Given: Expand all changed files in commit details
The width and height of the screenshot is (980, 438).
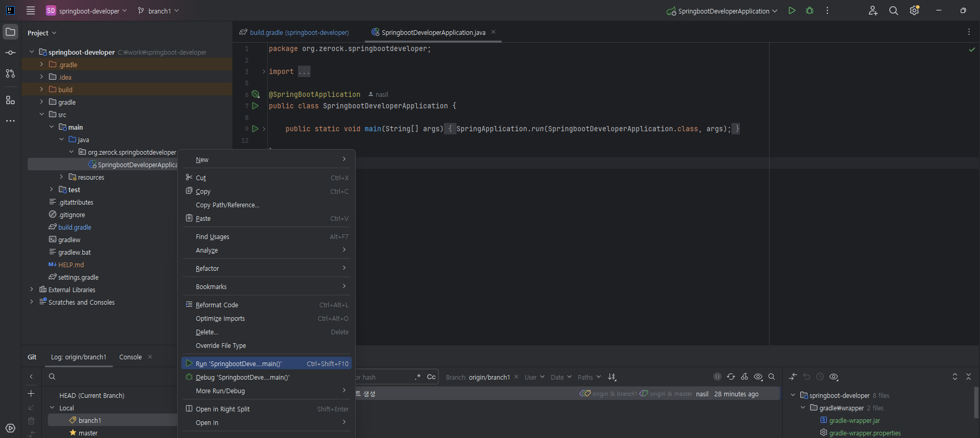Looking at the screenshot, I should 955,377.
